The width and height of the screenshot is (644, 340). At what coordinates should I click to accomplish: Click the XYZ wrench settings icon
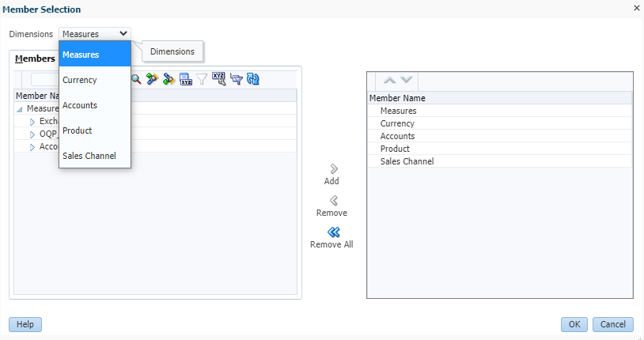point(219,78)
